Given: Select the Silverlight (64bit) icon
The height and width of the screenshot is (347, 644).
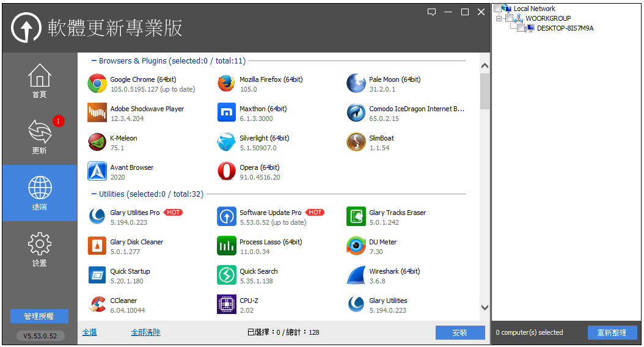Looking at the screenshot, I should (x=226, y=142).
